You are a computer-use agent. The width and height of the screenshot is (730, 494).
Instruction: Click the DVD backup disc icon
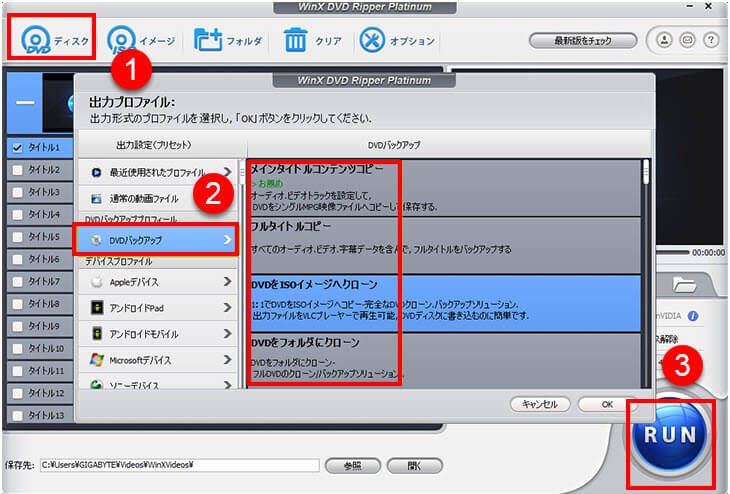[x=96, y=240]
